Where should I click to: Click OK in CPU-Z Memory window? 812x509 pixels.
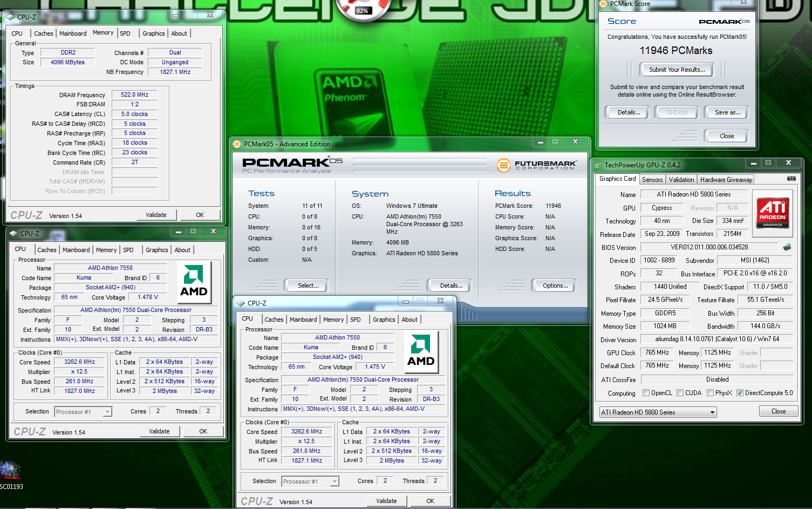point(200,215)
